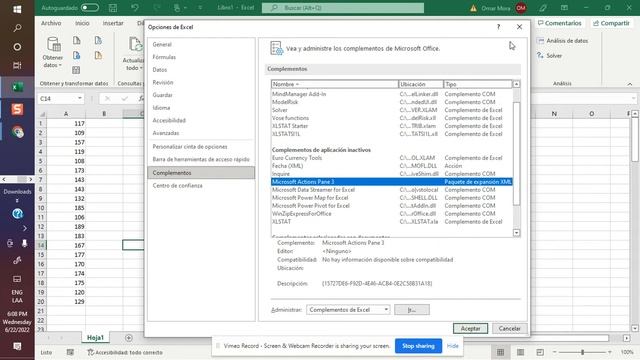This screenshot has width=640, height=360.
Task: Add a new sheet with plus icon
Action: (x=129, y=338)
